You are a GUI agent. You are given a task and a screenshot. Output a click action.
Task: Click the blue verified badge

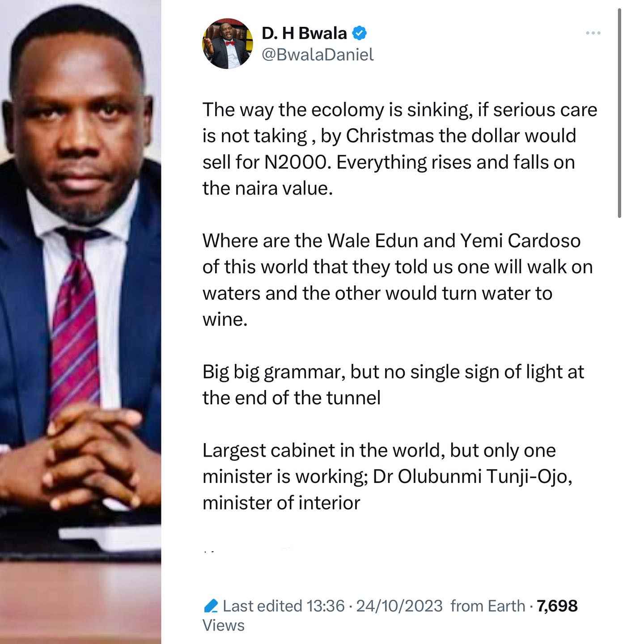pyautogui.click(x=360, y=33)
